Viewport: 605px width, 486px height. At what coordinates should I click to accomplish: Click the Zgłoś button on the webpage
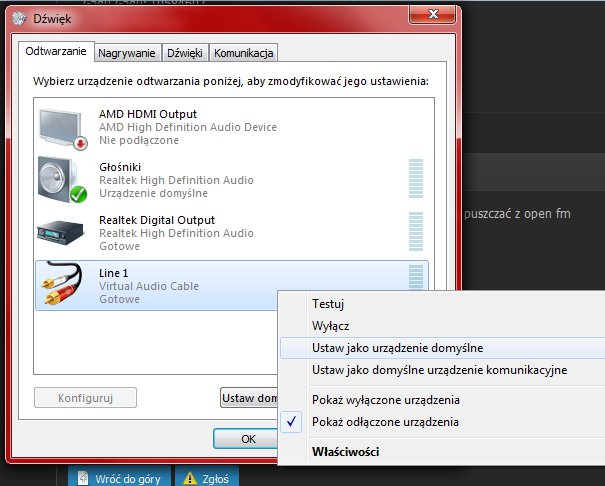pyautogui.click(x=207, y=478)
